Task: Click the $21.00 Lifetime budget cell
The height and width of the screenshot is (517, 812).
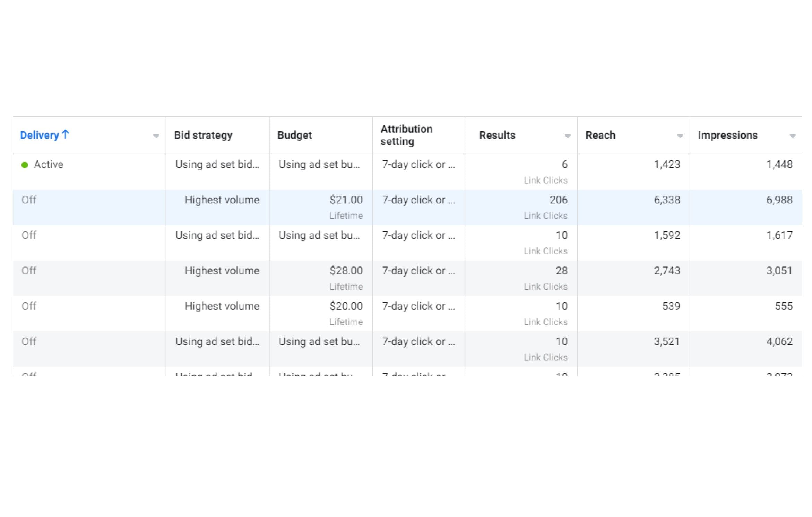Action: (321, 207)
